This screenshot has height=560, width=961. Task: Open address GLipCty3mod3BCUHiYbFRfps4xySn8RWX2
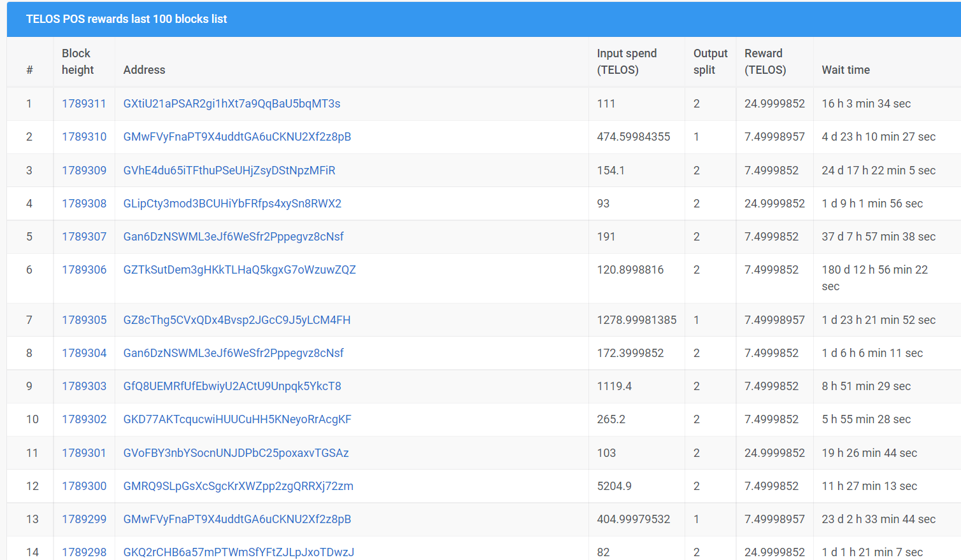232,204
